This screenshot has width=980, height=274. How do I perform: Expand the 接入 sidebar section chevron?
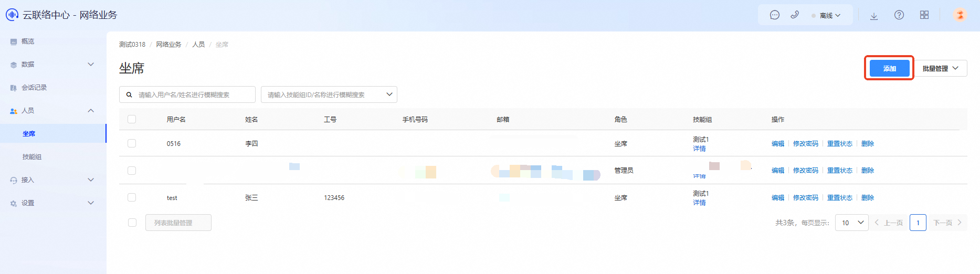[91, 180]
